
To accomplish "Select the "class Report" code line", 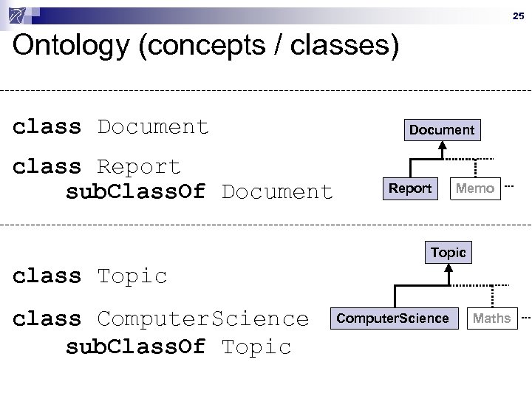I will coord(97,167).
